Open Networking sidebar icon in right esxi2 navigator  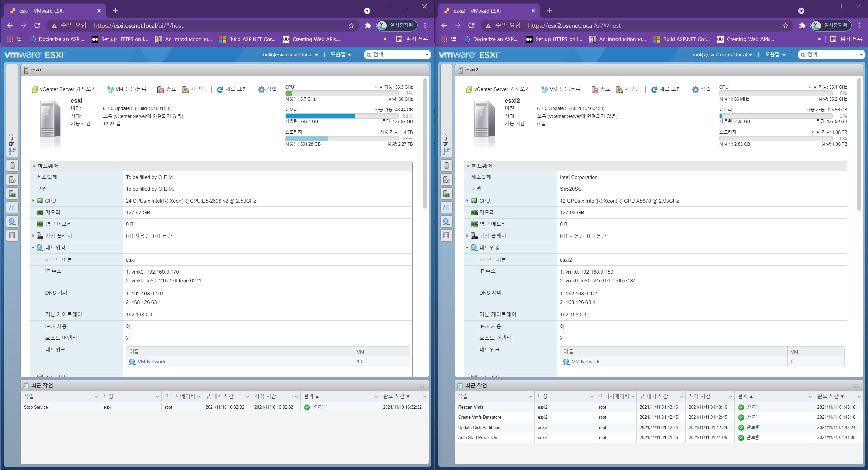pyautogui.click(x=446, y=221)
